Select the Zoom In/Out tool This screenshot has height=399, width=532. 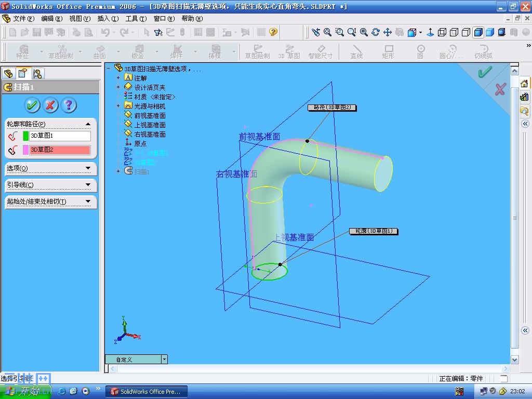352,32
